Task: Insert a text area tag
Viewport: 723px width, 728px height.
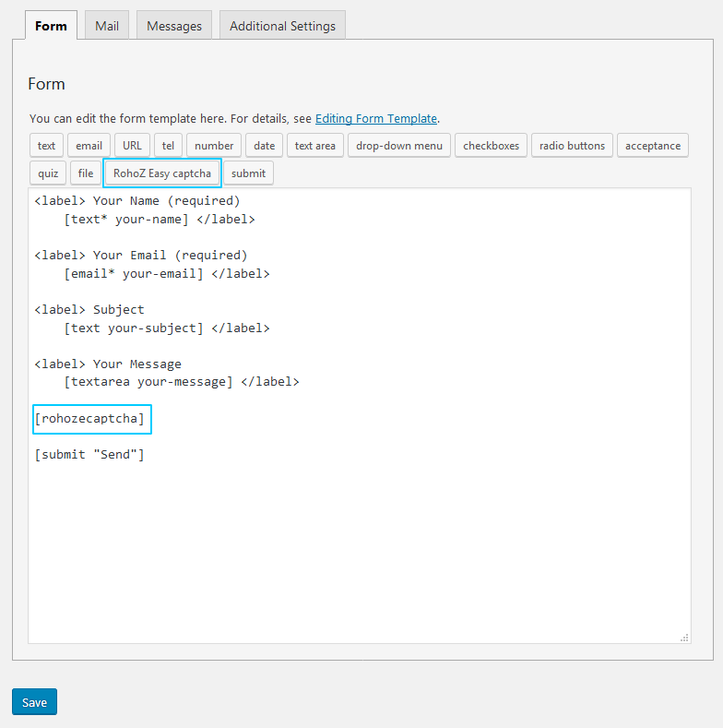Action: (315, 145)
